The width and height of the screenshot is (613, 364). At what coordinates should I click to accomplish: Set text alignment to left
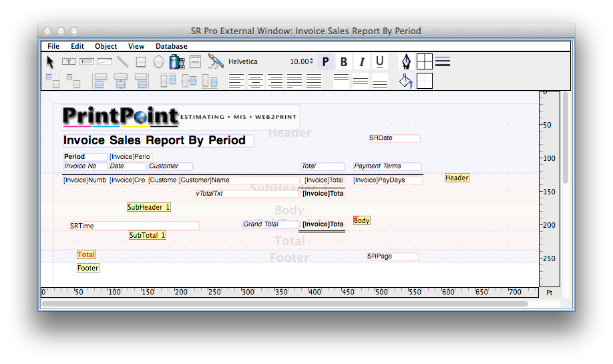[x=236, y=81]
